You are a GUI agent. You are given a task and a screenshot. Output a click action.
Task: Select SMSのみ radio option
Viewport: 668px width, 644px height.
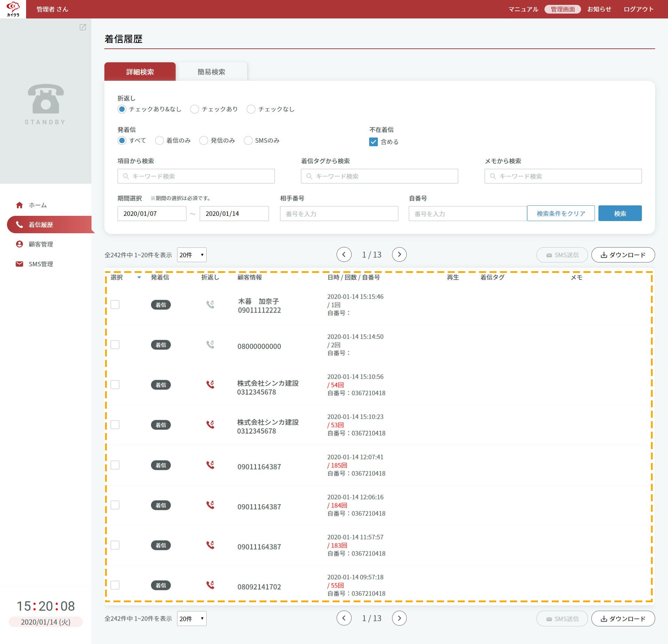coord(248,141)
